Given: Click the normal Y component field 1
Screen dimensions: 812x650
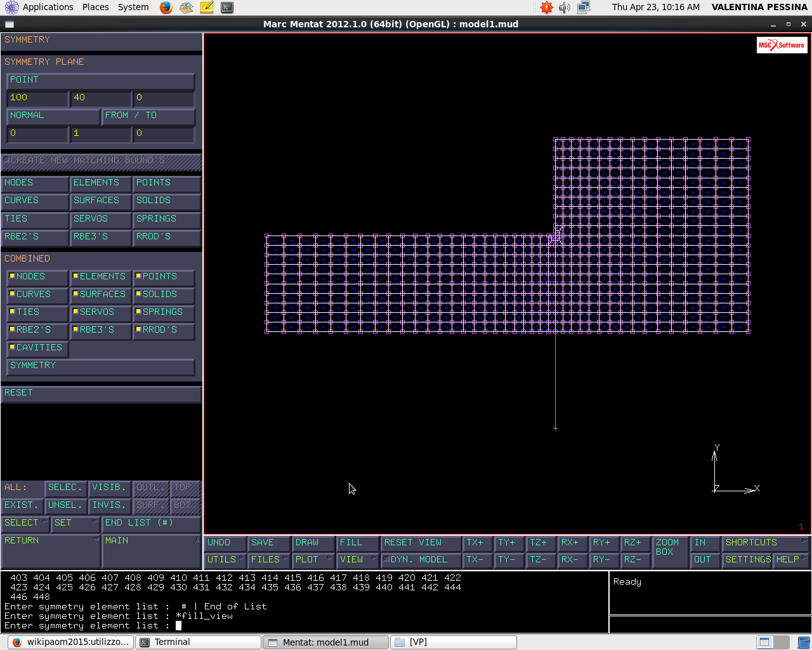Looking at the screenshot, I should point(101,133).
